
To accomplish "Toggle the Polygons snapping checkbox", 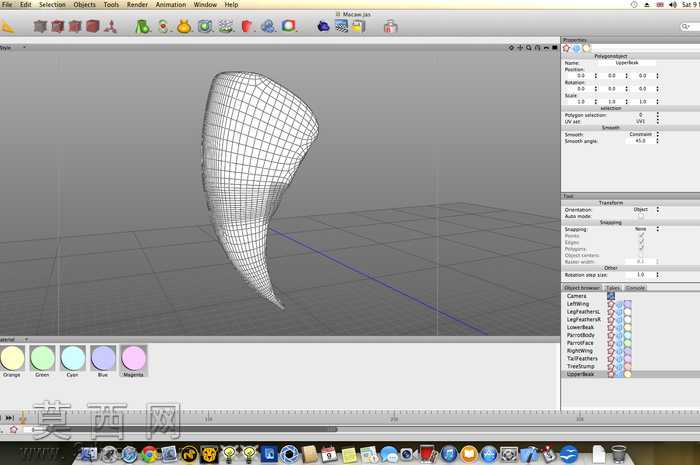I will coord(641,249).
